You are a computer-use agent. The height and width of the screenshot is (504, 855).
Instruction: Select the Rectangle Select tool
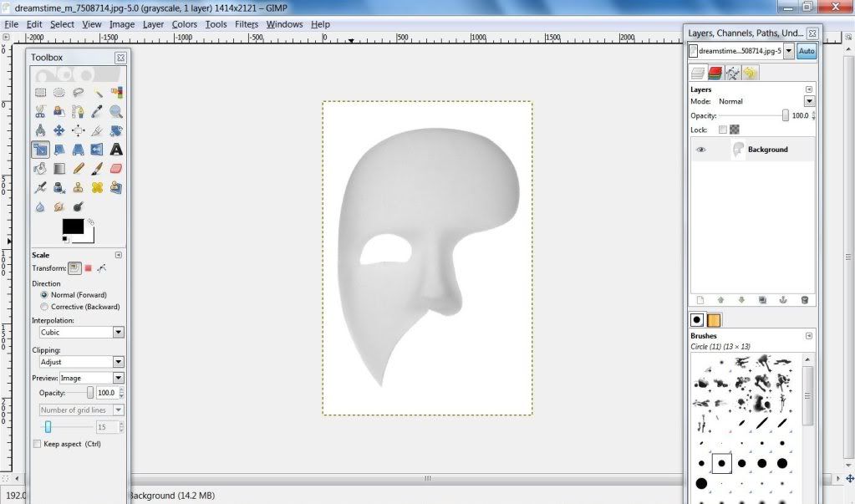(40, 93)
